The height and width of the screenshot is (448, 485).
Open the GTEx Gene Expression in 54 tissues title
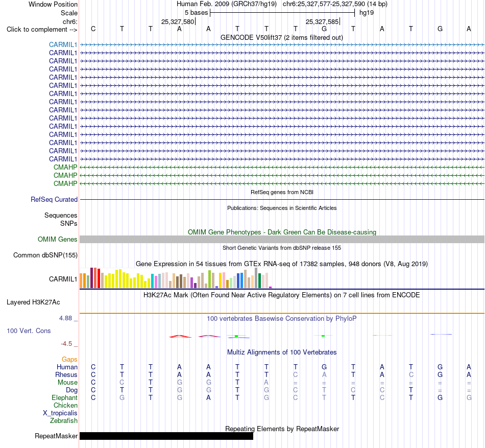282,264
